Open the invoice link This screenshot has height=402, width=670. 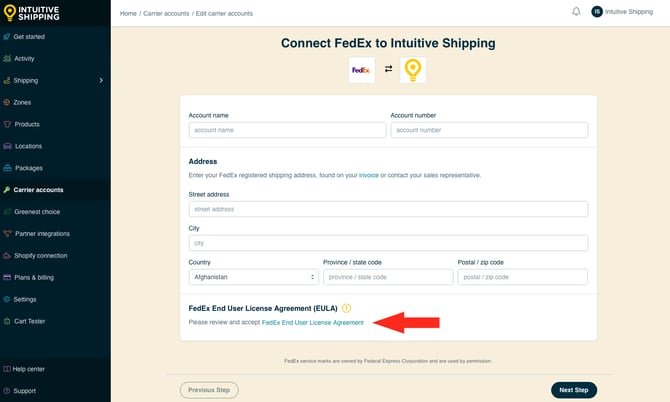[x=368, y=175]
